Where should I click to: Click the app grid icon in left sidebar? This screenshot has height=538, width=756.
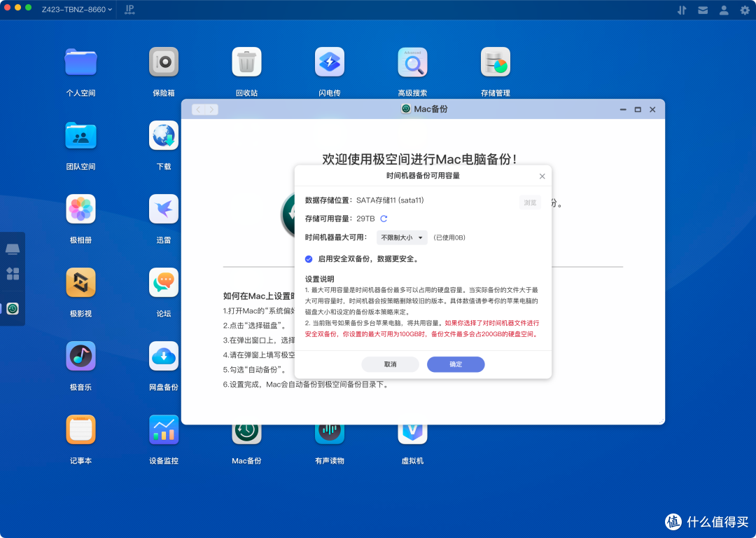pyautogui.click(x=13, y=274)
